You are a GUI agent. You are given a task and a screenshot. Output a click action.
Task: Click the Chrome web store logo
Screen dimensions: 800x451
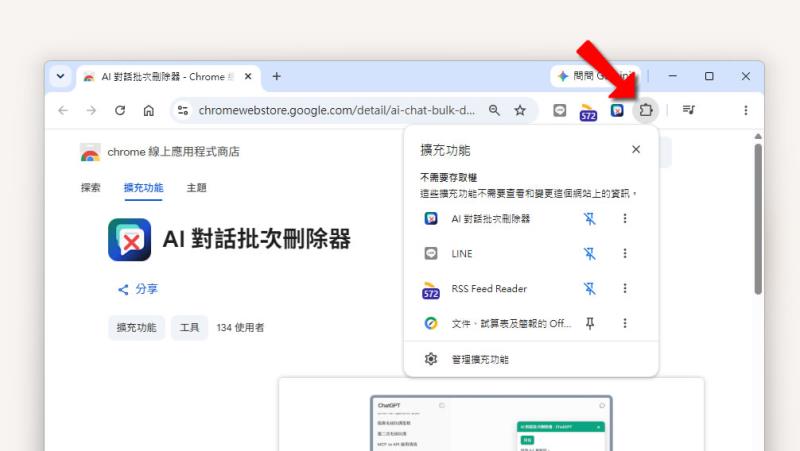(x=90, y=152)
